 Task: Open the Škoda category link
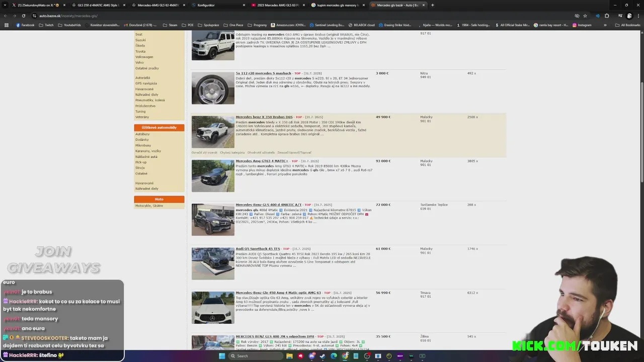(140, 46)
